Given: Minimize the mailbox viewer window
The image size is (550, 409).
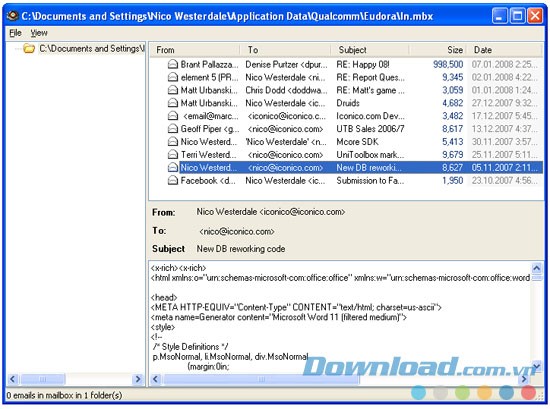Looking at the screenshot, I should click(499, 16).
